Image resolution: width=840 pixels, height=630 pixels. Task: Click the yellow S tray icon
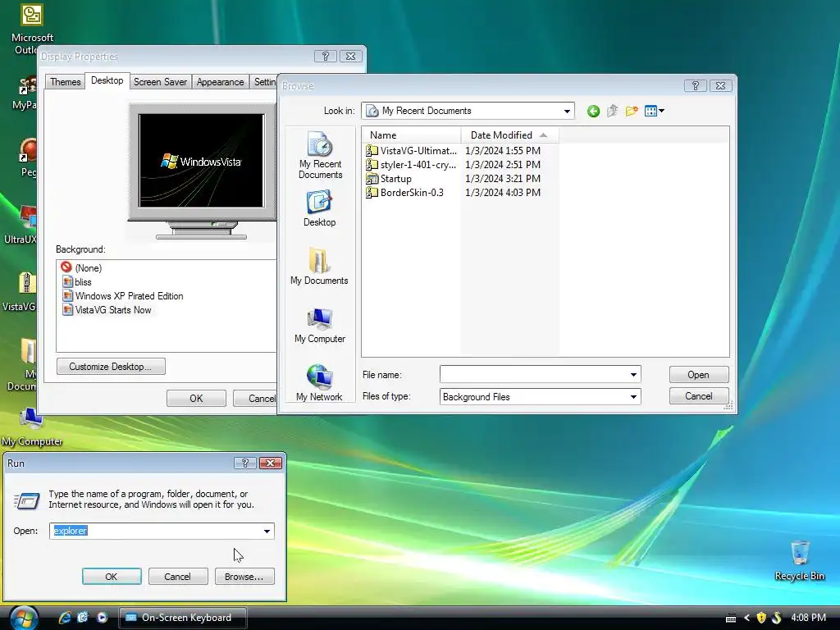[776, 619]
